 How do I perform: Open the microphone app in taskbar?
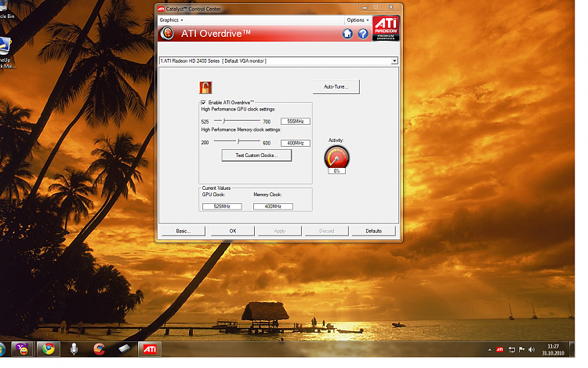74,349
